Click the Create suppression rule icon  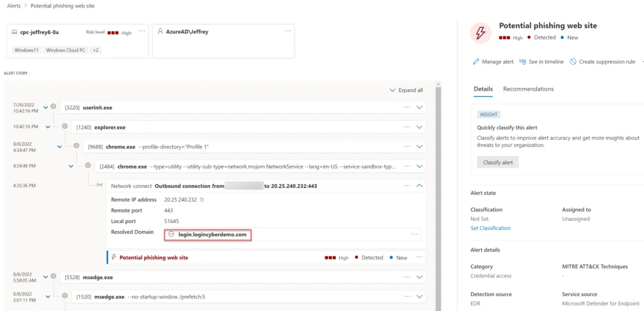[x=573, y=62]
